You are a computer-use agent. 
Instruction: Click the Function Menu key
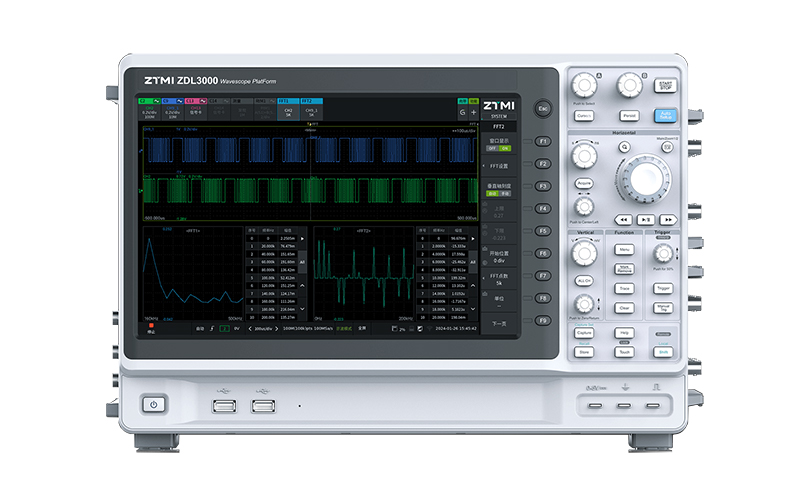(x=624, y=250)
